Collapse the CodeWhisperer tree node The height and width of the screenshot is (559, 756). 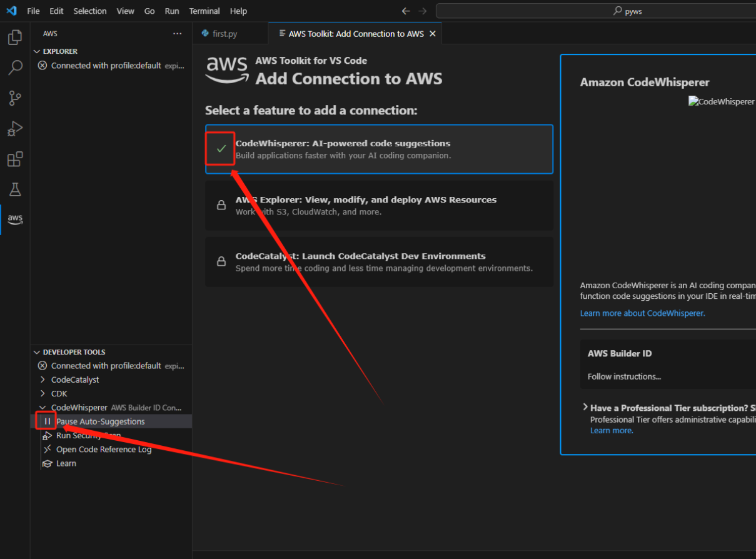tap(43, 408)
